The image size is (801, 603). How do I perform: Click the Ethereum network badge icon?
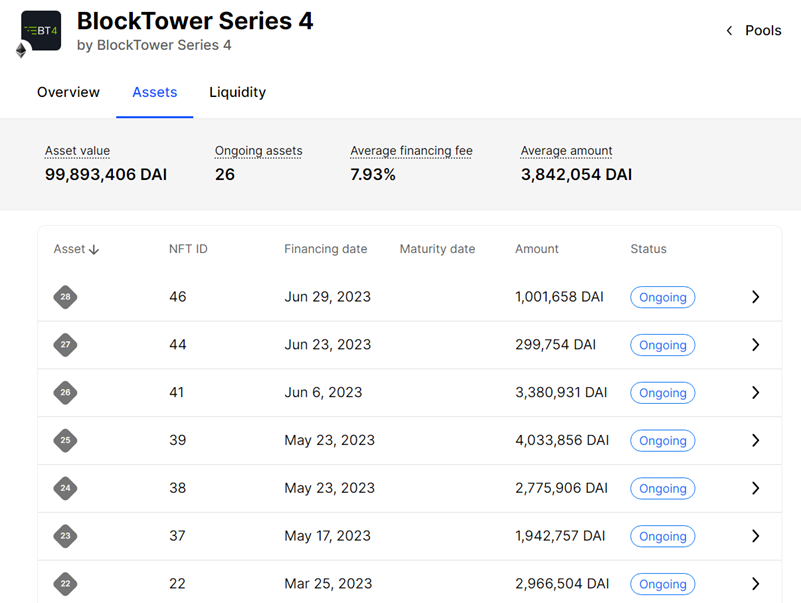click(21, 50)
